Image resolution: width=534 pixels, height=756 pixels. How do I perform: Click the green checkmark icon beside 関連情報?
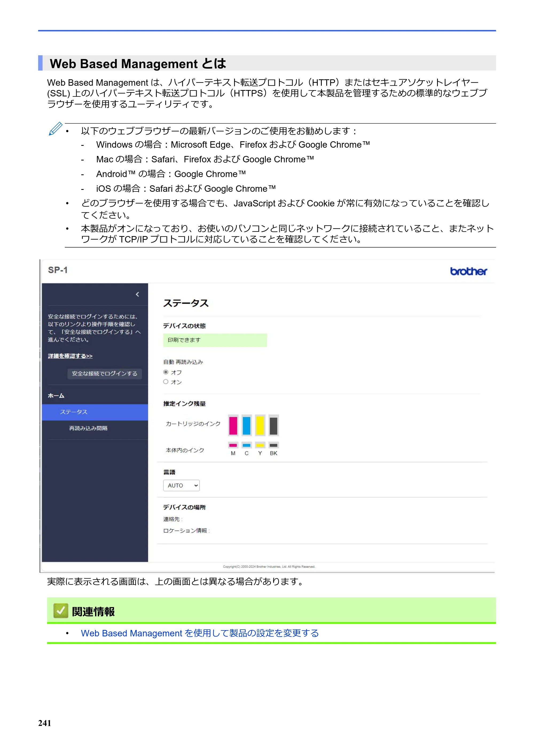(x=61, y=611)
